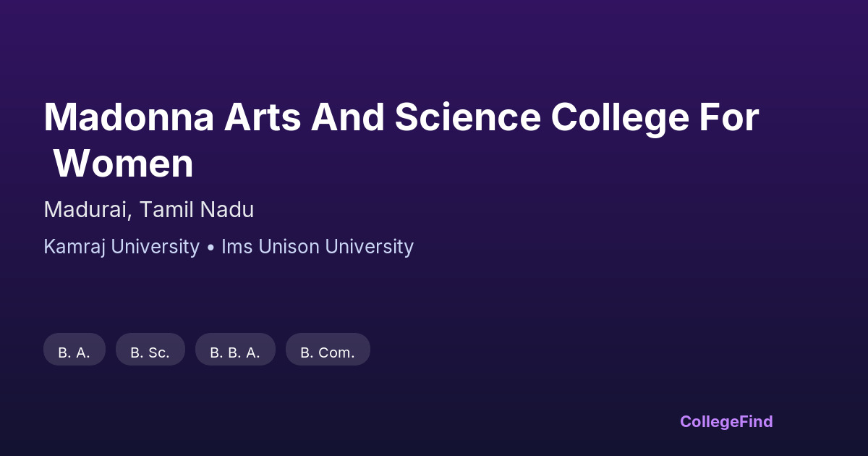Select the word Science in the heading

[468, 118]
